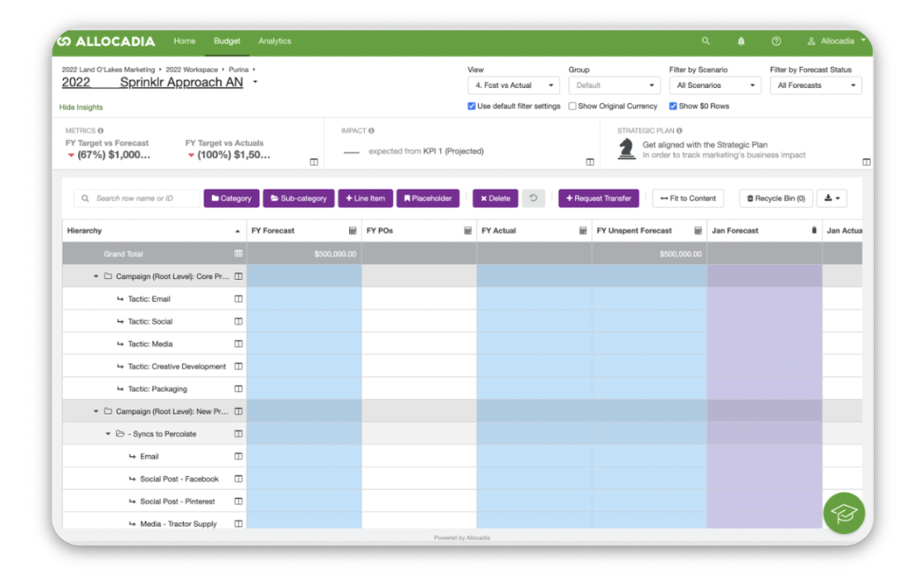Viewport: 924px width, 581px height.
Task: Click the chess knight strategic plan icon
Action: (626, 149)
